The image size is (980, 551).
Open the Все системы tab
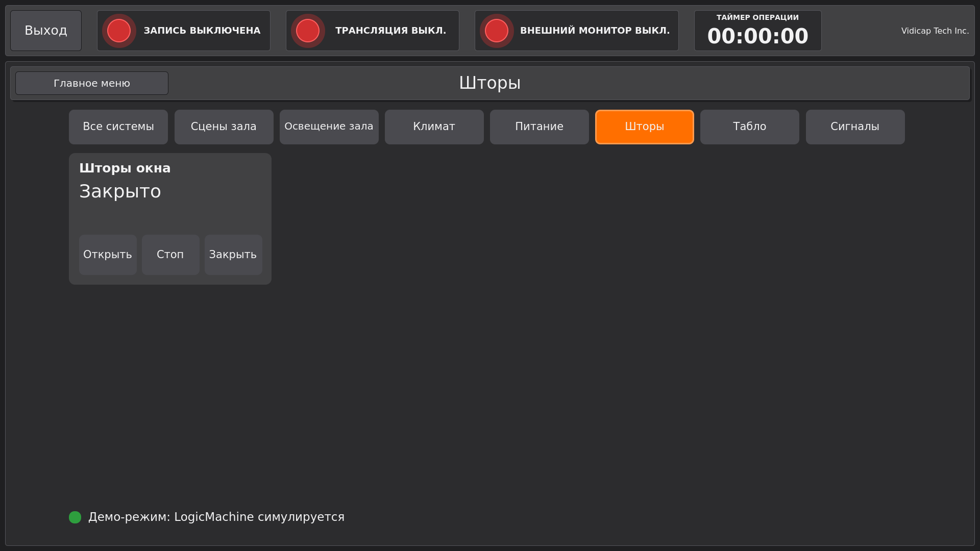coord(118,127)
